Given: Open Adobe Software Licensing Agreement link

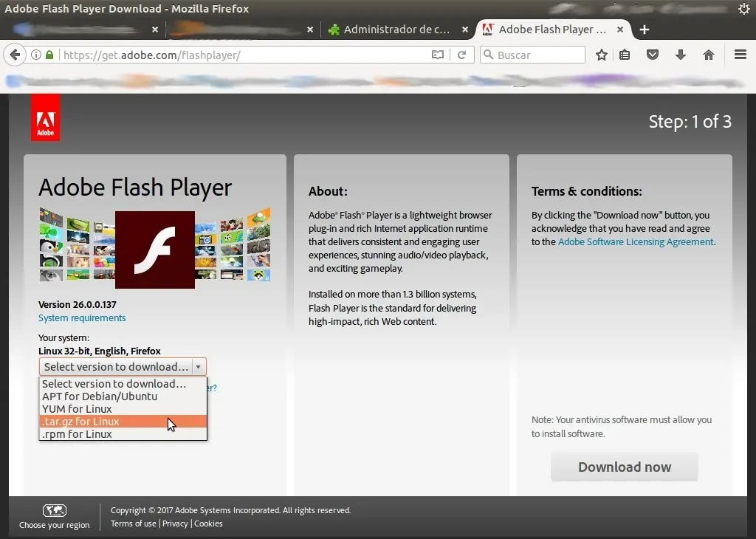Looking at the screenshot, I should 636,241.
